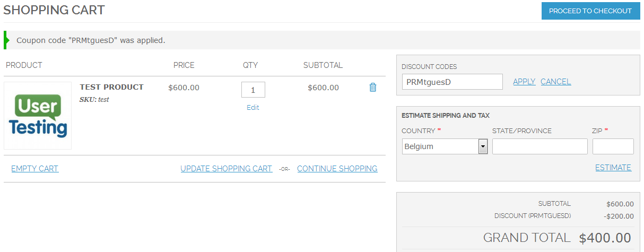Focus the discount code text field
This screenshot has width=644, height=252.
452,82
